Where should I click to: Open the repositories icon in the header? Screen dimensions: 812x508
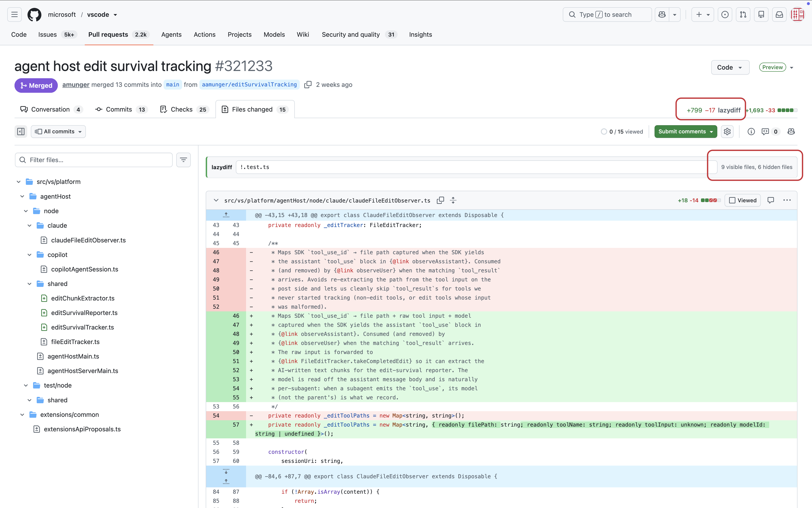click(761, 15)
